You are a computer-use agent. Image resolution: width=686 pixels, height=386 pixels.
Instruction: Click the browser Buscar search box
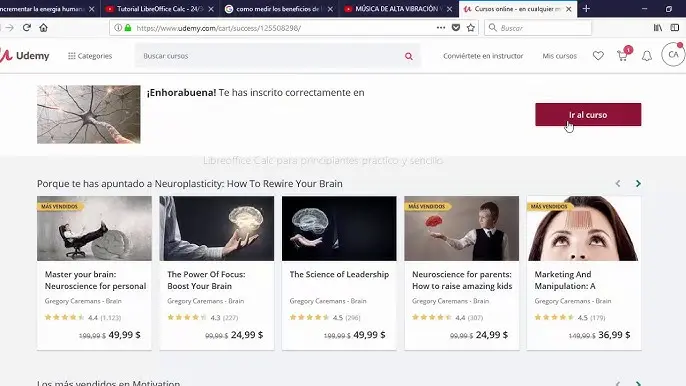point(538,28)
